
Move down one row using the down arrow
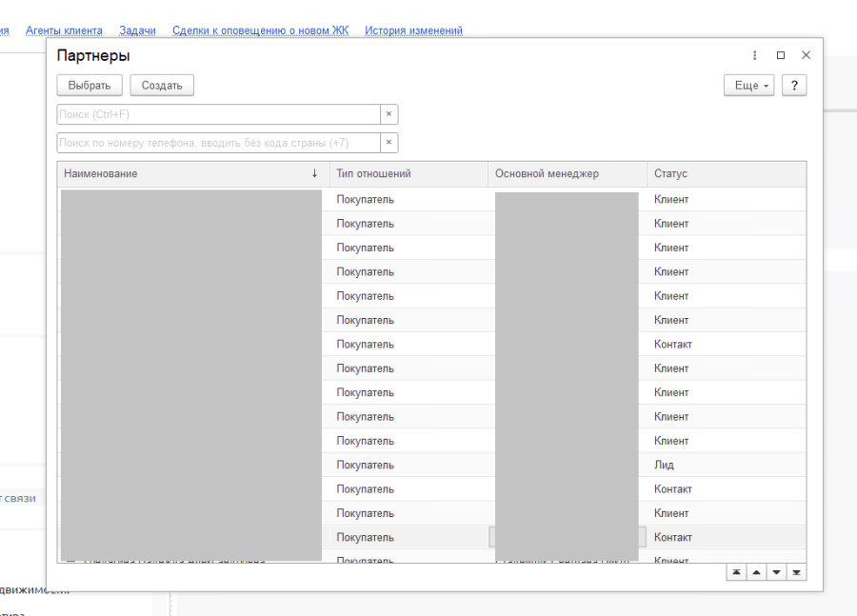click(776, 572)
